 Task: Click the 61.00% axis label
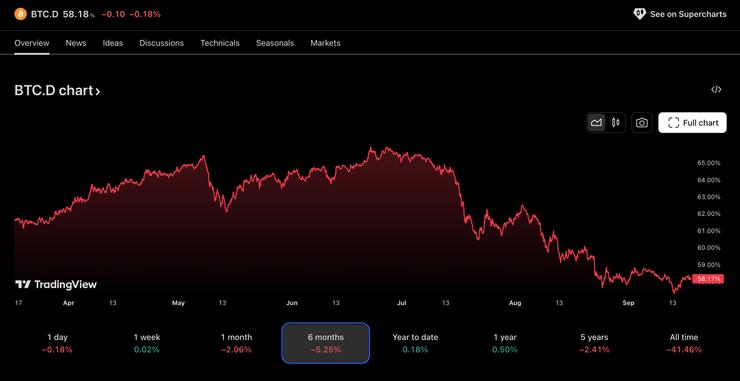(708, 230)
